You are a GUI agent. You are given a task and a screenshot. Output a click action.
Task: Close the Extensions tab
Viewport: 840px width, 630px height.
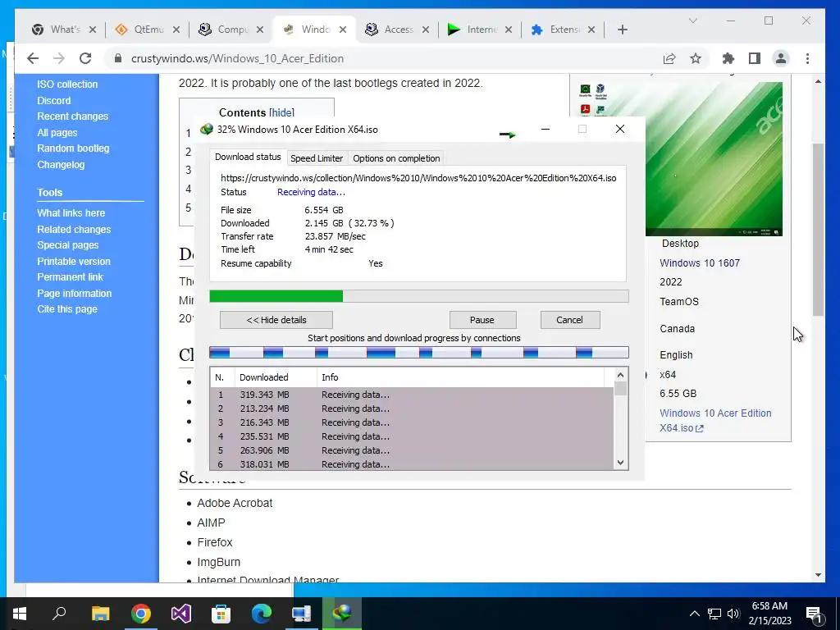pos(591,30)
